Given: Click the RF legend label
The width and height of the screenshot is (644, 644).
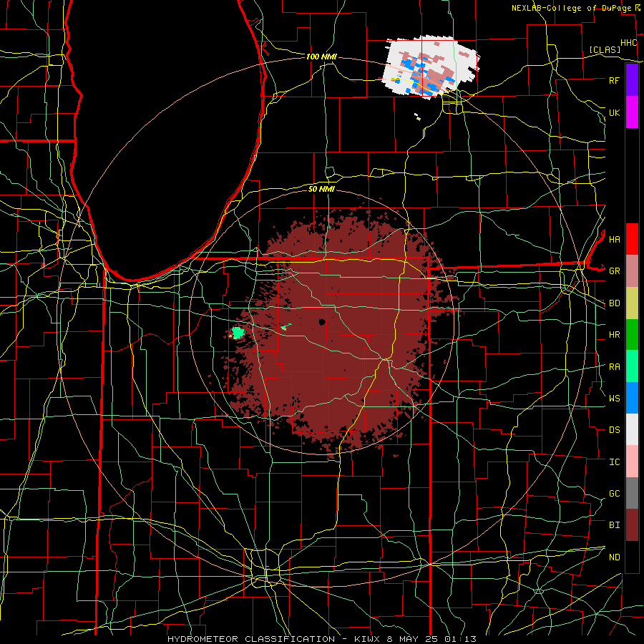Looking at the screenshot, I should pyautogui.click(x=614, y=80).
